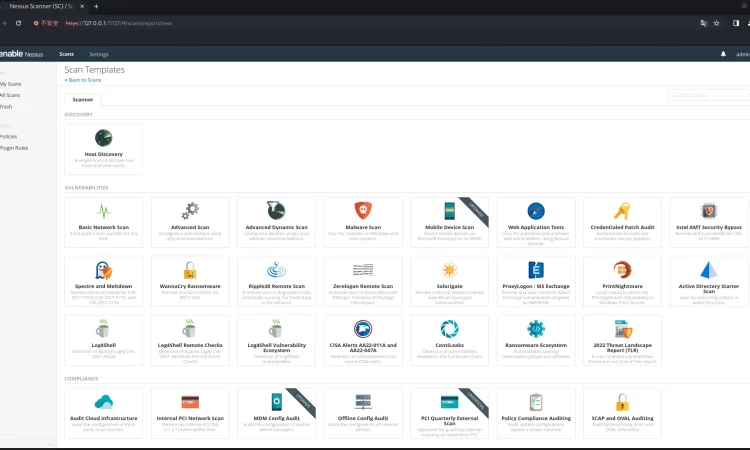Select the Ripple20 Remote Scan icon
The height and width of the screenshot is (450, 750).
[x=276, y=270]
